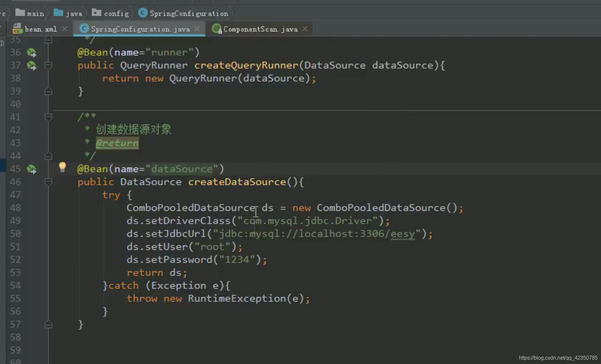Click line number 48 in the gutter
This screenshot has height=364, width=601.
[15, 208]
